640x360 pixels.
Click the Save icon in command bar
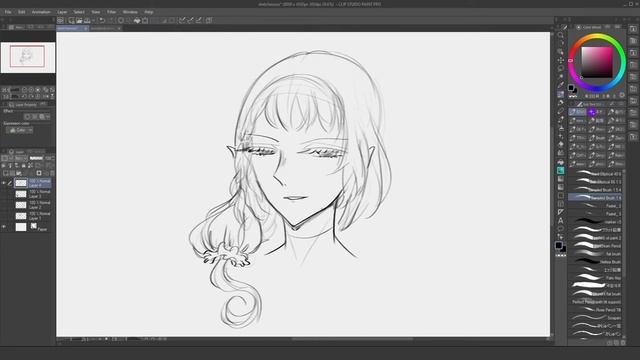pyautogui.click(x=87, y=20)
